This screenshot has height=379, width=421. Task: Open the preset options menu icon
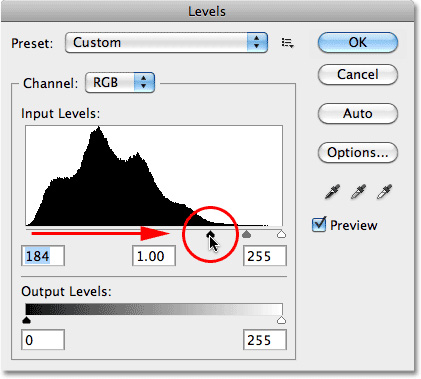[x=287, y=43]
